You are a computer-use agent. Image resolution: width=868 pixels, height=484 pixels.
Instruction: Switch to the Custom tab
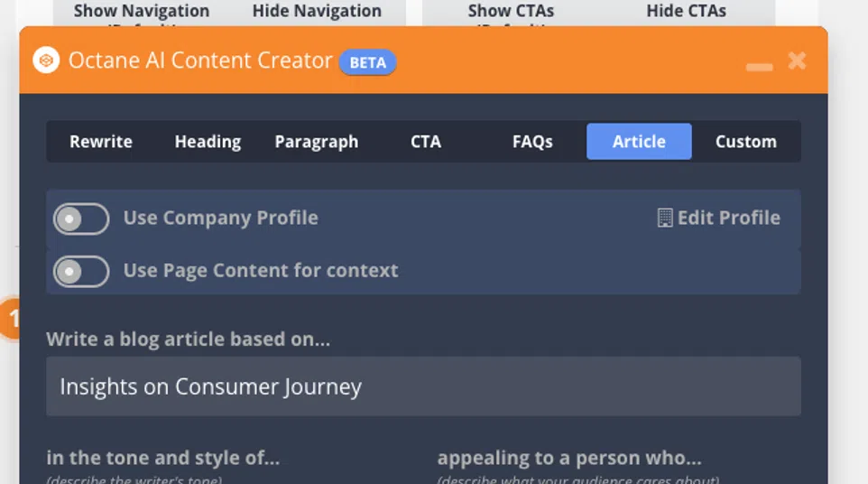(x=745, y=142)
